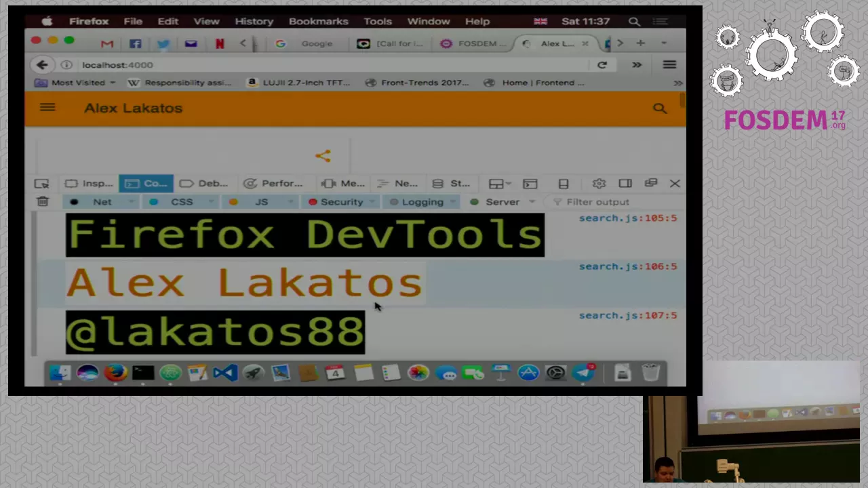The image size is (868, 488).
Task: Open the pinned Gmail tab
Action: pyautogui.click(x=107, y=43)
